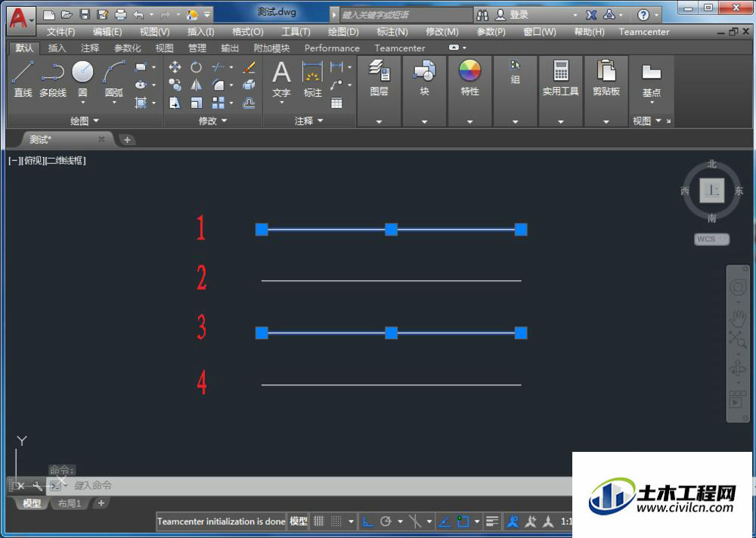
Task: Expand the Draw (绘图) panel
Action: 85,120
